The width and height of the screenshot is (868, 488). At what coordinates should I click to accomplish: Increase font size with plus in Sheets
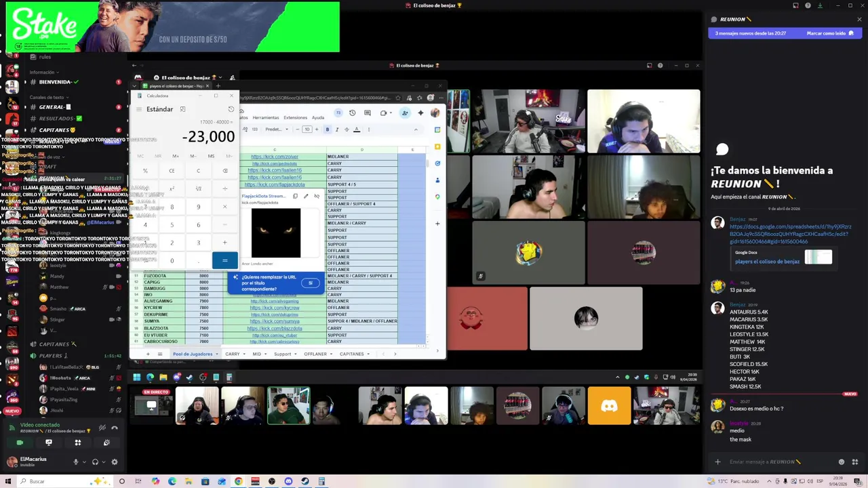(x=316, y=129)
